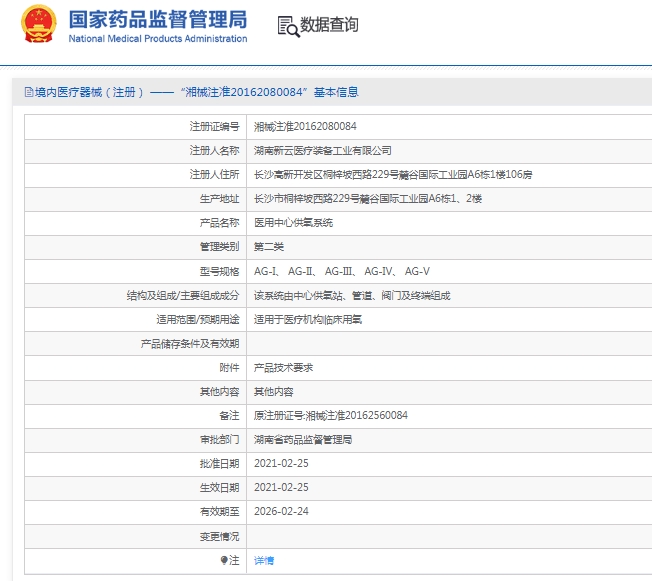Click the 注册人住所 row label

(215, 175)
